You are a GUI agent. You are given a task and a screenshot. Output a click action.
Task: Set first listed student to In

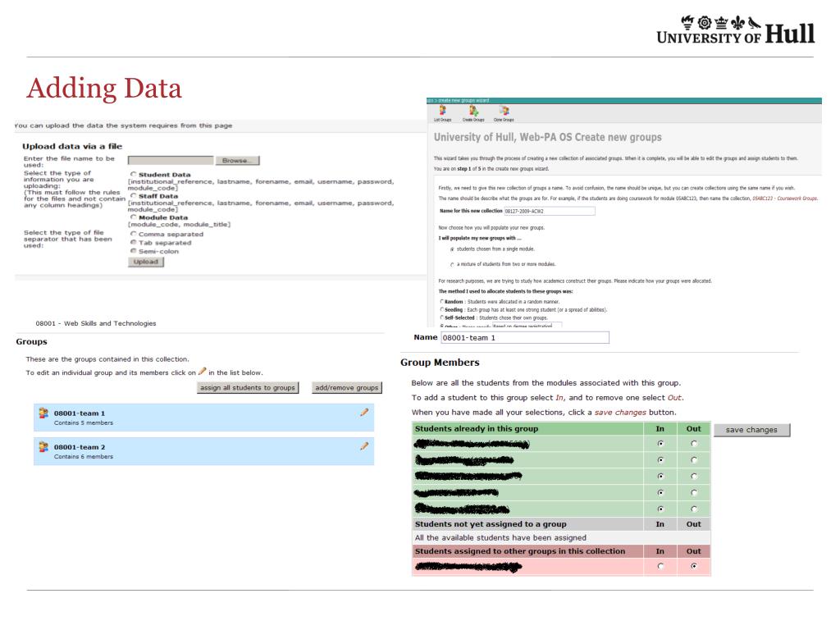click(x=660, y=444)
